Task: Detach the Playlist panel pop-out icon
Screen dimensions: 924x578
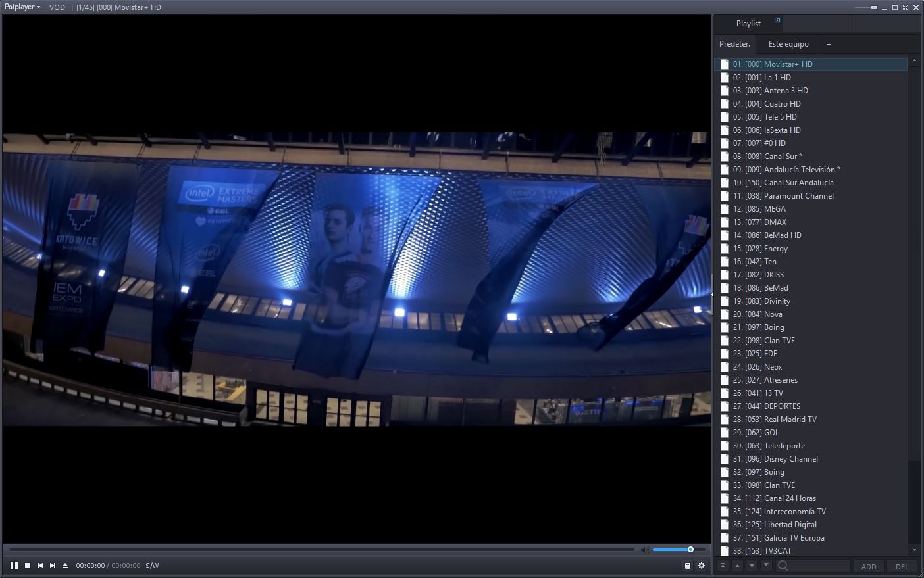Action: click(778, 20)
